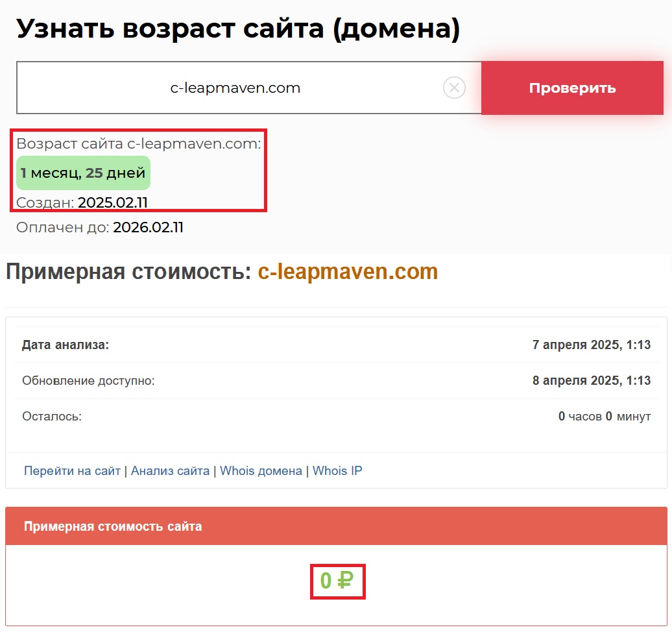Click the creation date 2025.02.11

point(113,203)
